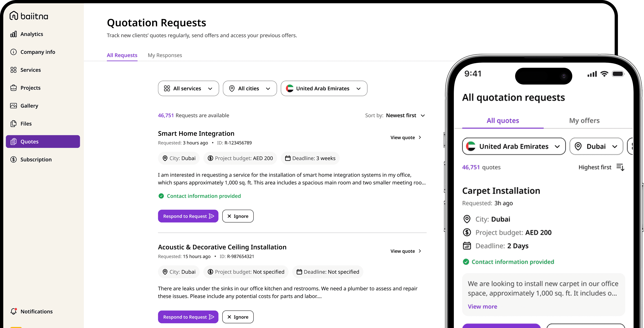Ignore the Smart Home Integration request

pos(238,216)
